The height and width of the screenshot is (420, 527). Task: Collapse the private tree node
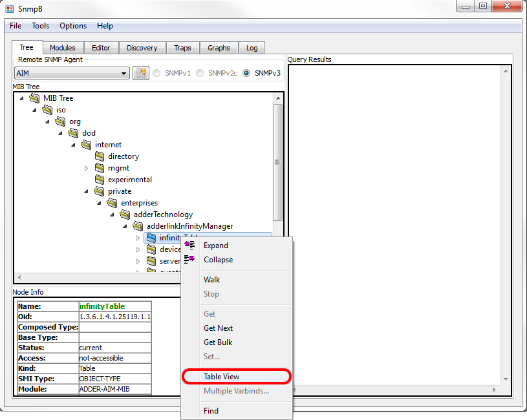(86, 191)
